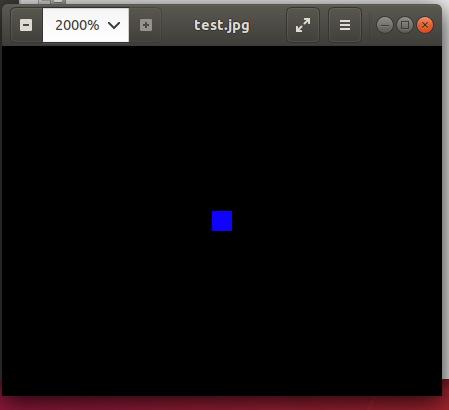This screenshot has width=449, height=410.
Task: Select the 2000% zoom percentage text
Action: point(77,25)
